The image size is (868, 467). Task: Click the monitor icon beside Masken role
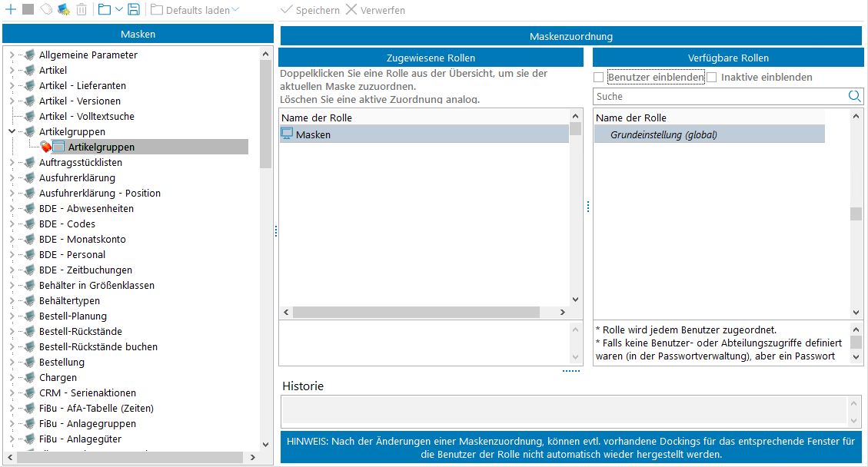(288, 134)
